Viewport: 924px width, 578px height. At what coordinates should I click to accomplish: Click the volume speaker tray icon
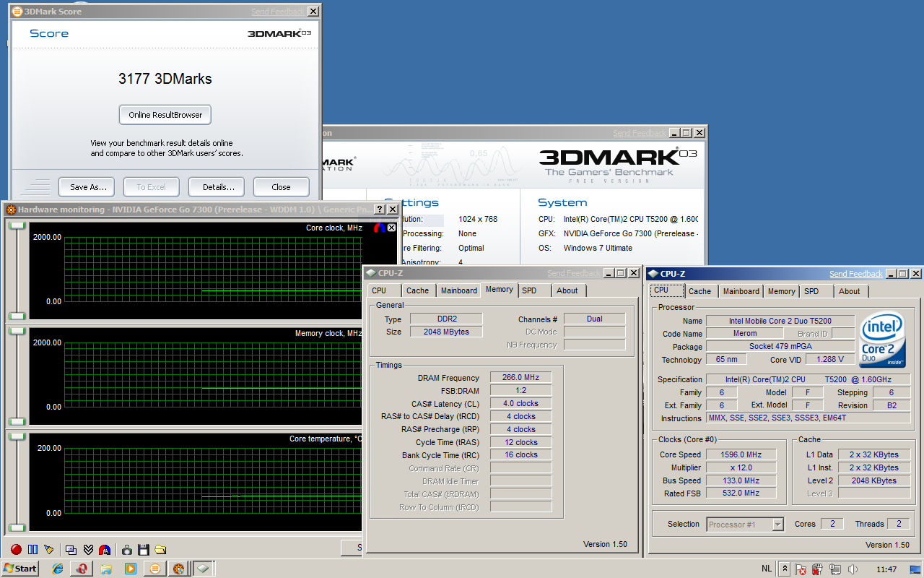[853, 569]
